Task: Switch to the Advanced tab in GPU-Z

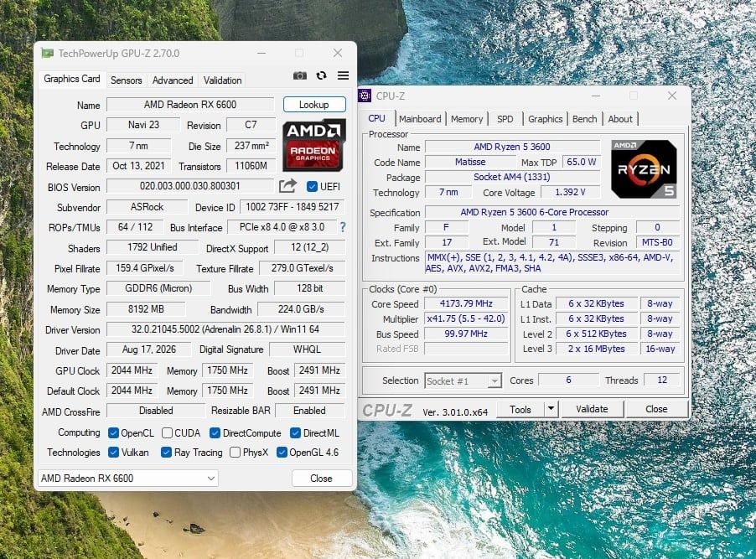Action: tap(173, 80)
